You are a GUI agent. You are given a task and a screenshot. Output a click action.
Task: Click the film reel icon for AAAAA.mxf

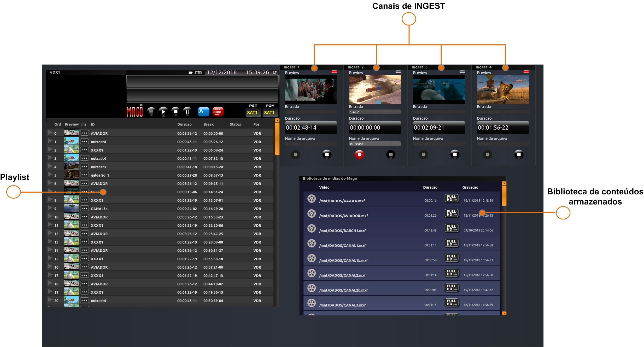click(x=311, y=199)
